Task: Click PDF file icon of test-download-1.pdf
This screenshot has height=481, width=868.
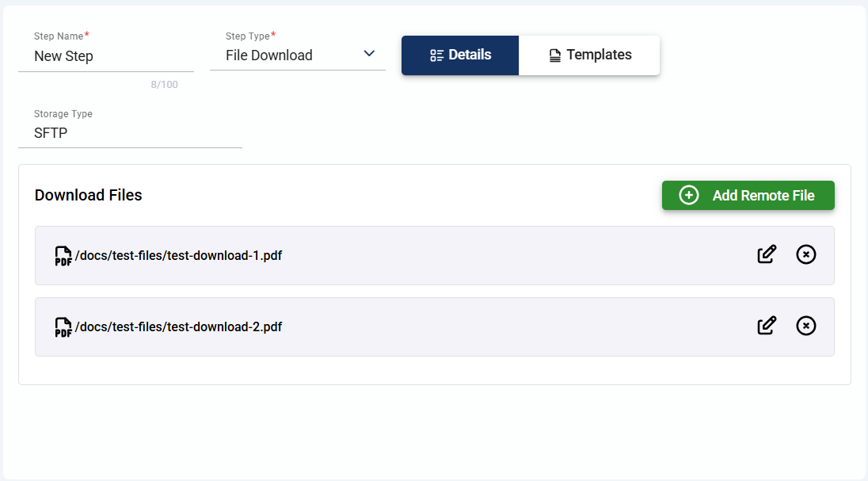Action: pos(63,255)
